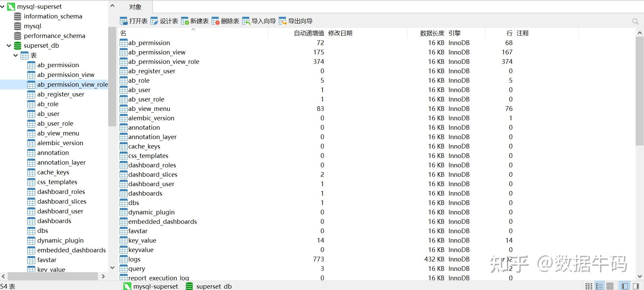Click the mysql-superset connection icon in the tree
Image resolution: width=644 pixels, height=290 pixels.
point(11,6)
